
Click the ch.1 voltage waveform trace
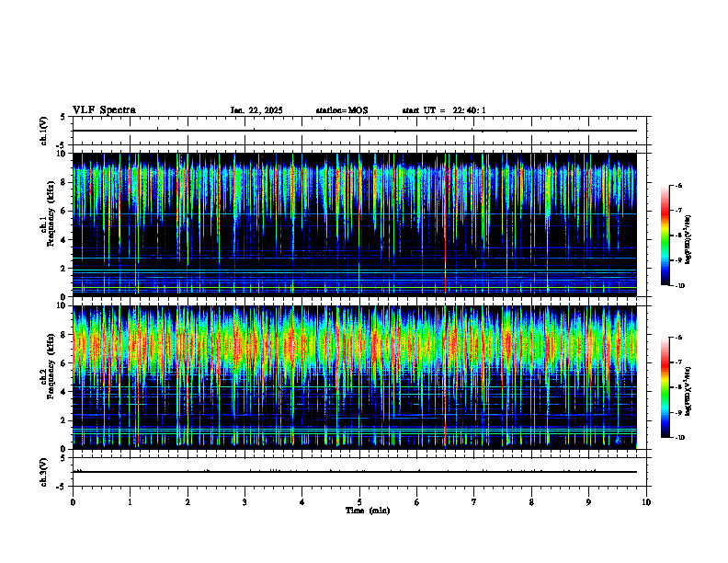[x=355, y=131]
